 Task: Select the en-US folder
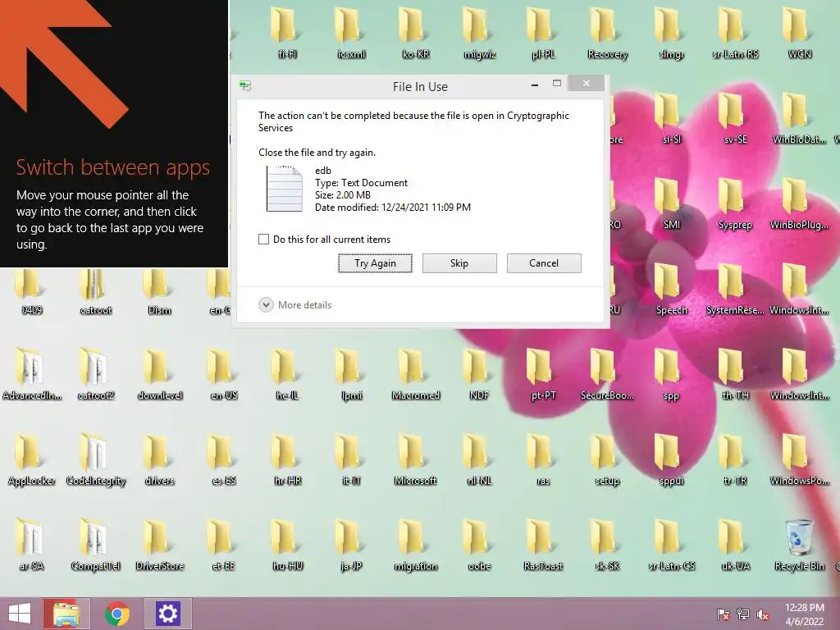pyautogui.click(x=223, y=374)
